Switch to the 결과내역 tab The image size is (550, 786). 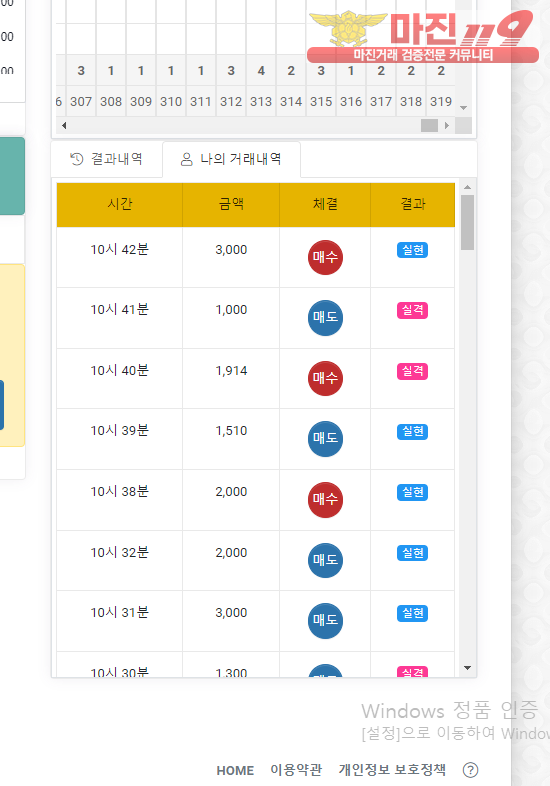pos(106,159)
